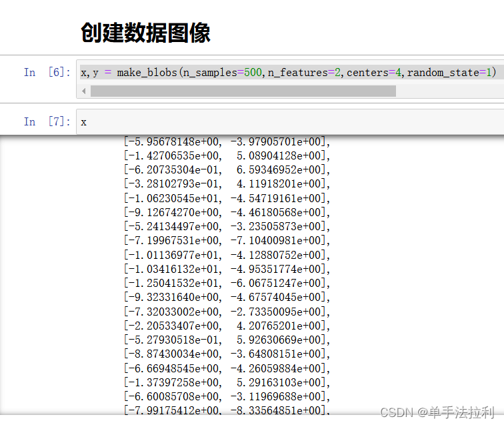Image resolution: width=504 pixels, height=425 pixels.
Task: Click the value -7.10400981e+00
Action: (x=276, y=241)
